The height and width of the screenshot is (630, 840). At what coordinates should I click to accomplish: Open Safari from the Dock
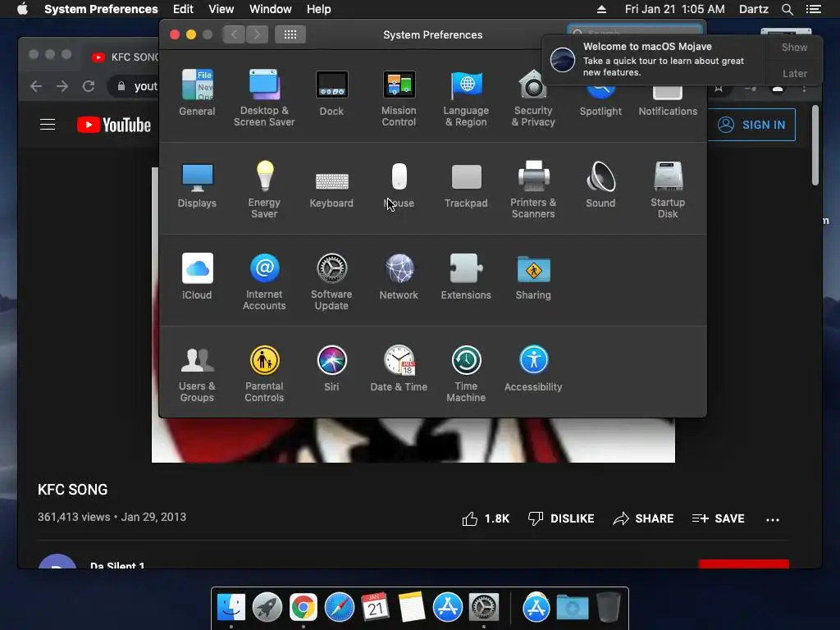(339, 607)
